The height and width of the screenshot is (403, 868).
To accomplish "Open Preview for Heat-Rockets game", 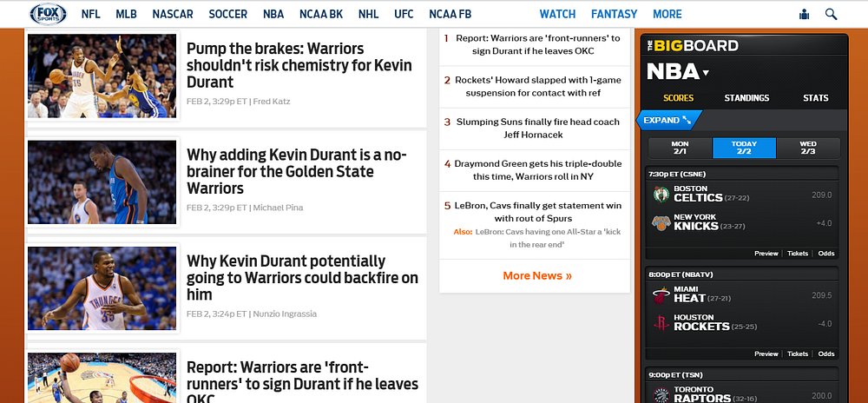I will click(766, 353).
